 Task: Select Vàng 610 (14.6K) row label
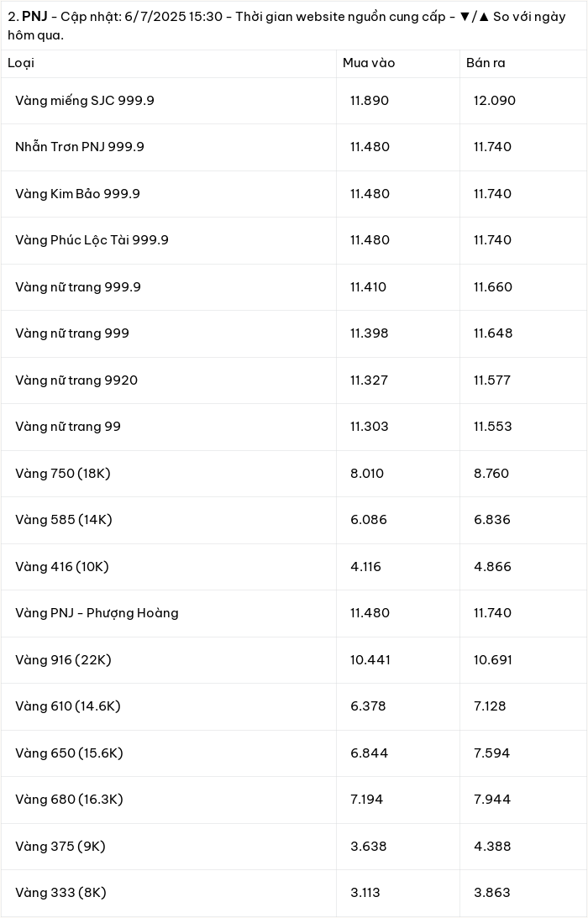(x=68, y=706)
